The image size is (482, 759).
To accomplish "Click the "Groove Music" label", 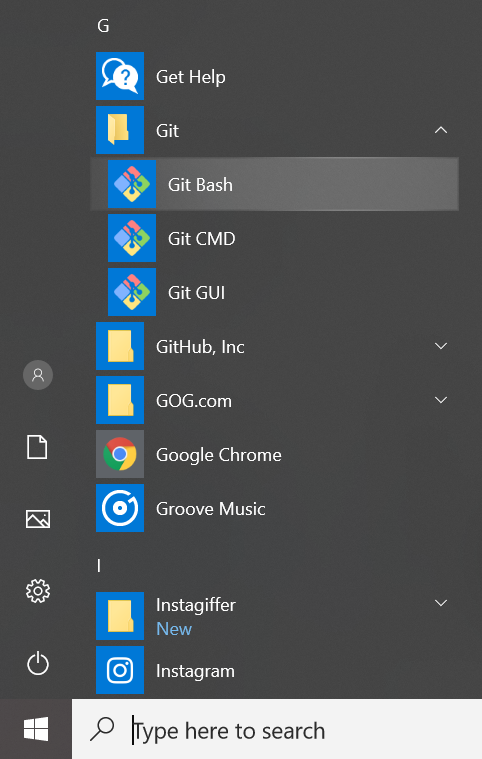I will click(x=211, y=509).
